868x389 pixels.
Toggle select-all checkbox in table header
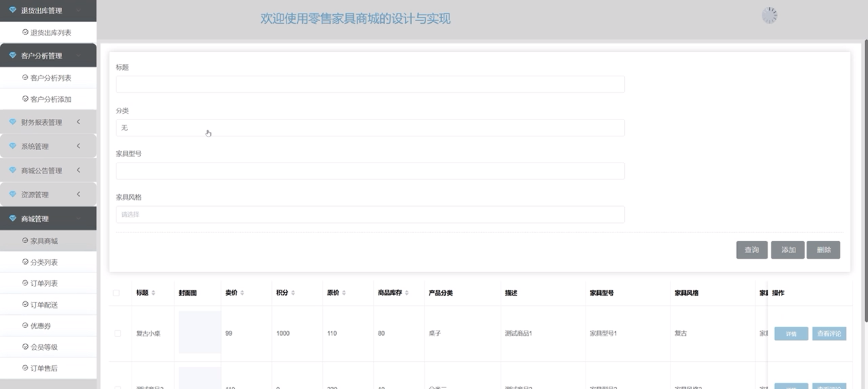(x=116, y=293)
